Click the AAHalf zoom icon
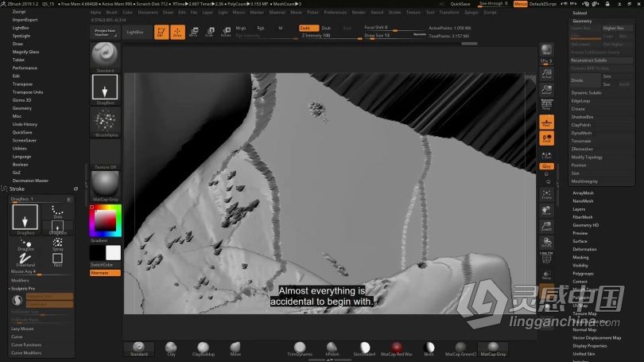This screenshot has height=362, width=644. point(546,90)
